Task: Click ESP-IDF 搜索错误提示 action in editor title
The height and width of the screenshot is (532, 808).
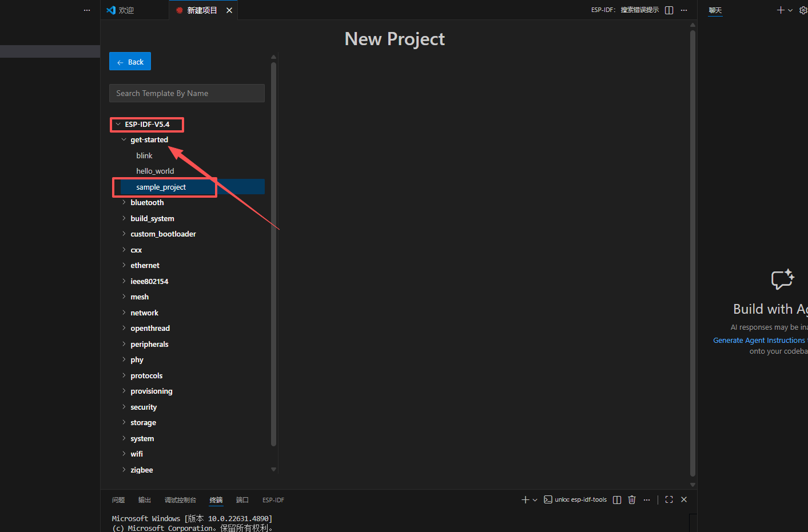Action: point(625,10)
